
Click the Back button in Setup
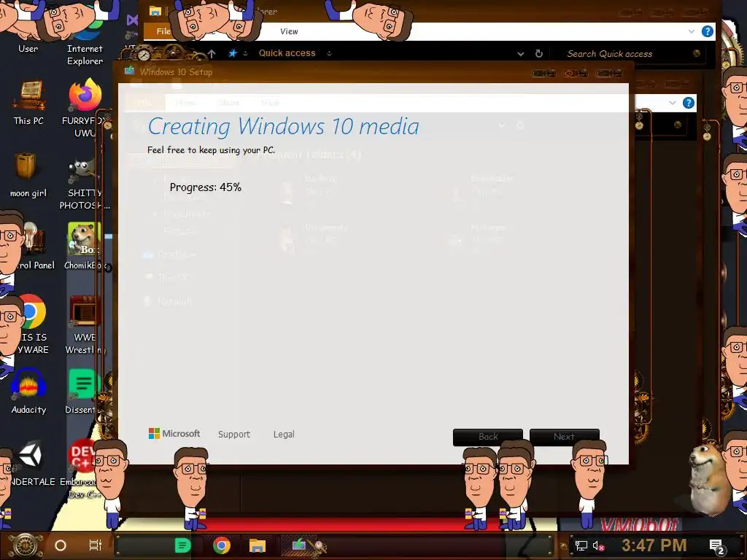tap(488, 437)
